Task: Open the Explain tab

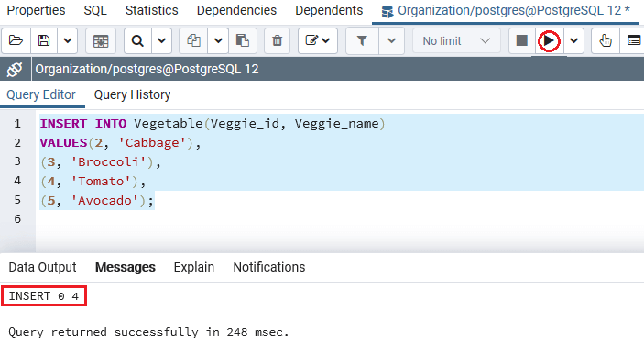Action: pos(194,267)
